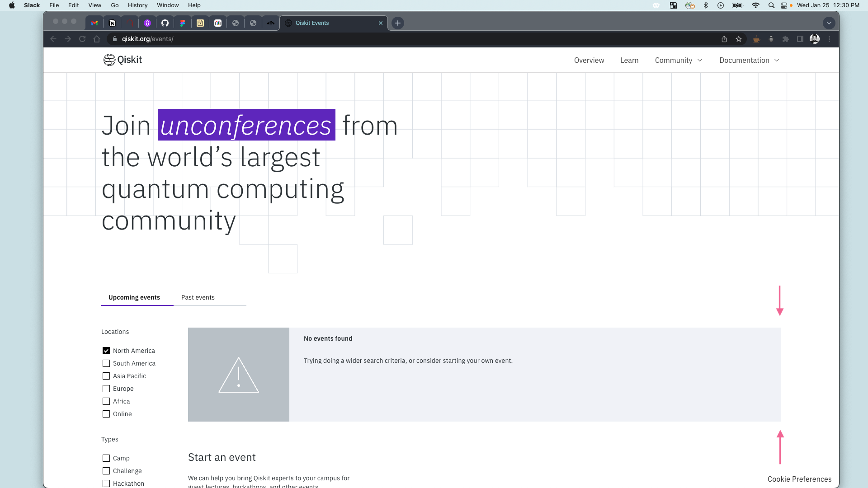The height and width of the screenshot is (488, 868).
Task: Open the History menu
Action: coord(137,5)
